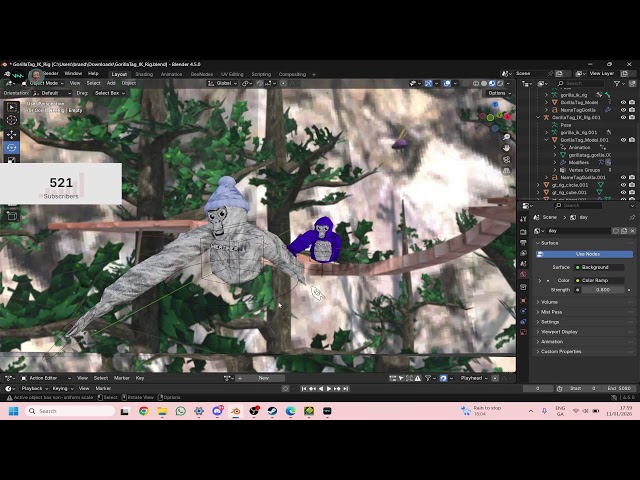Duplicate the 'day' world datablock

[x=624, y=231]
